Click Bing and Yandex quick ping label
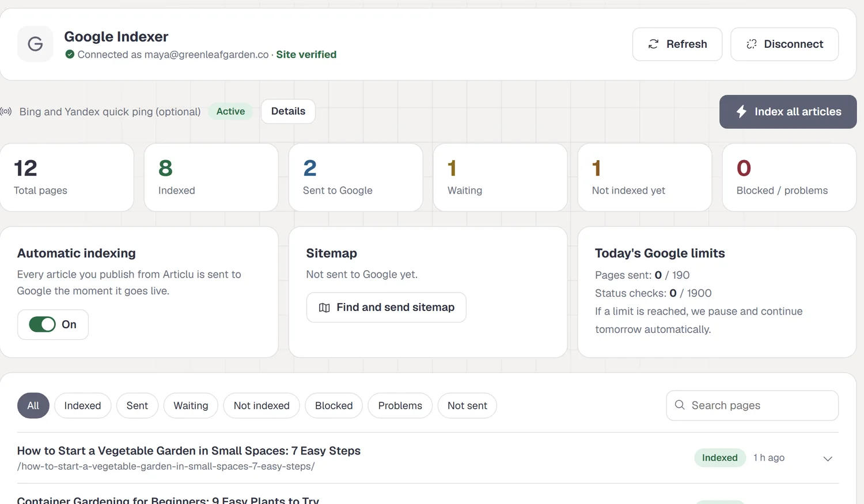Screen dimensions: 864x504 [x=110, y=111]
